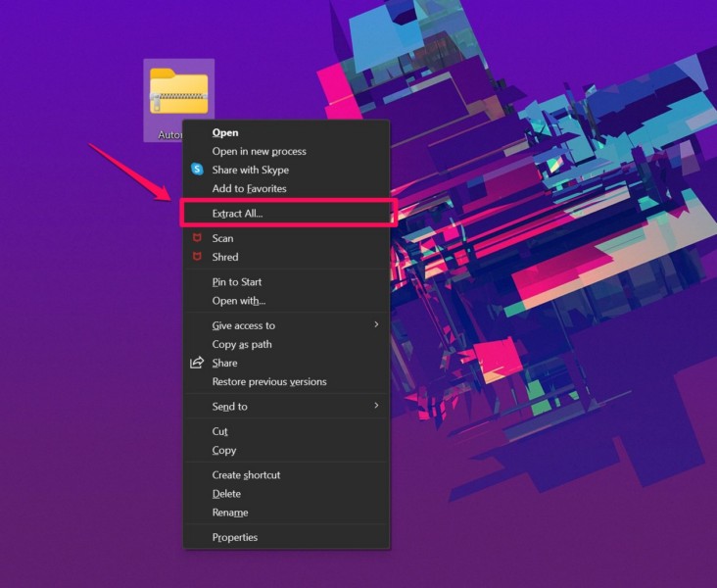Expand the Send to submenu arrow
Image resolution: width=717 pixels, height=588 pixels.
point(376,406)
